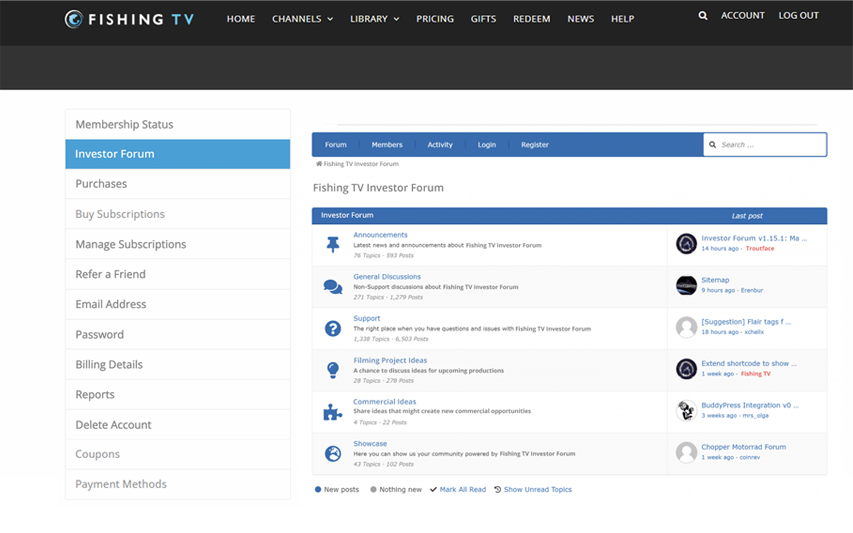Click avatar beside Chopper Motorrad Forum post

click(x=686, y=452)
